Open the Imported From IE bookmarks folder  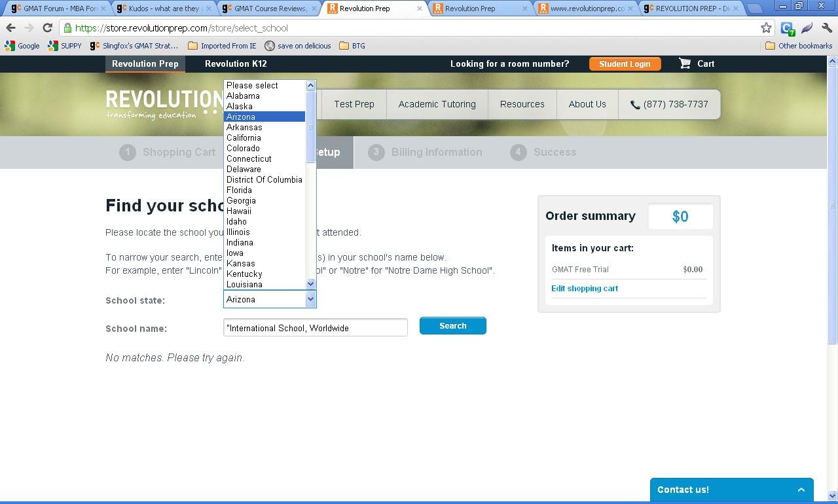point(222,46)
